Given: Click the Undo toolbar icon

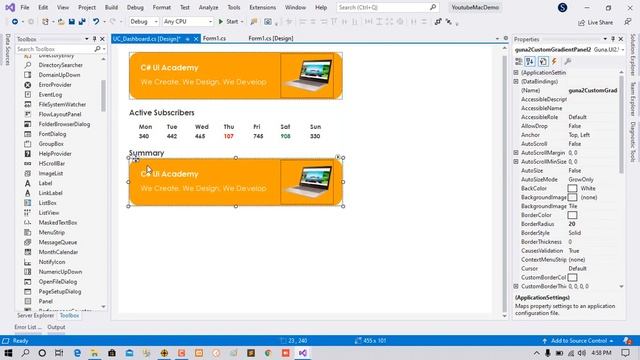Looking at the screenshot, I should coord(96,22).
